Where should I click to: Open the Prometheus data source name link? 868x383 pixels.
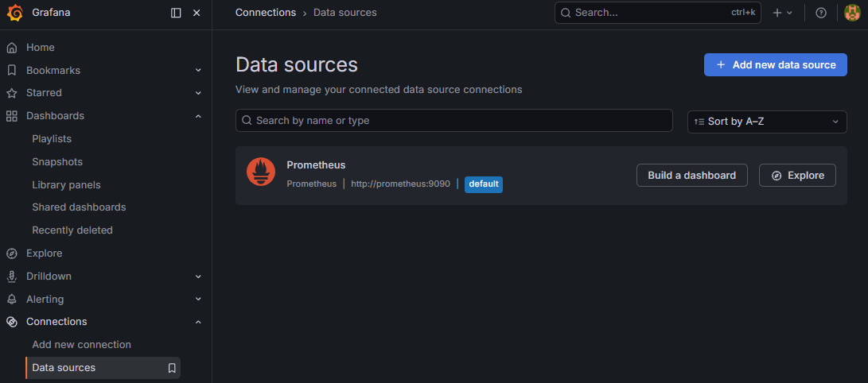click(x=316, y=164)
